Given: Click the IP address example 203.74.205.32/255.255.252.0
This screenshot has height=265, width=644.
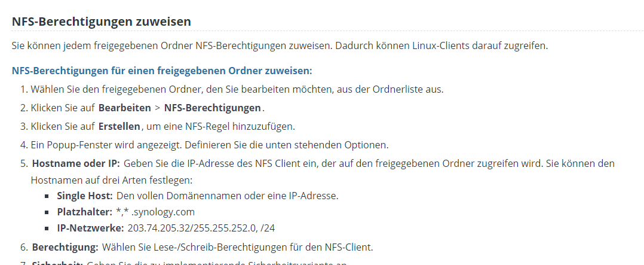Looking at the screenshot, I should point(191,228).
